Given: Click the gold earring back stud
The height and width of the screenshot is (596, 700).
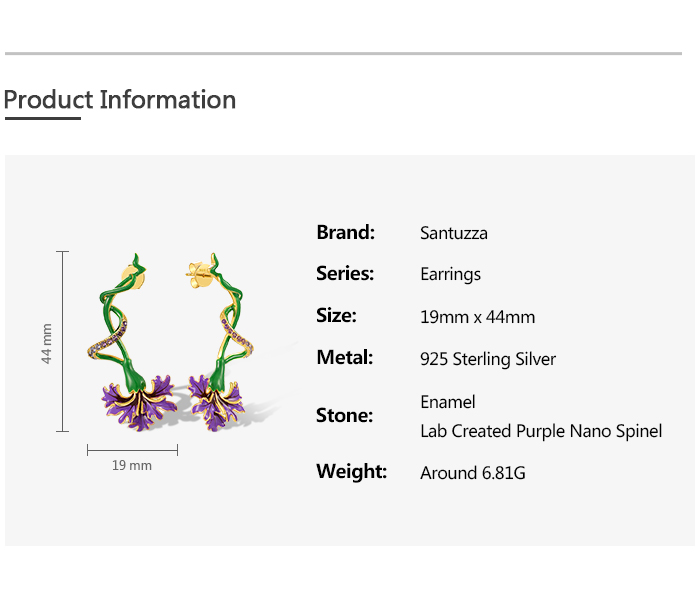Looking at the screenshot, I should point(199,274).
